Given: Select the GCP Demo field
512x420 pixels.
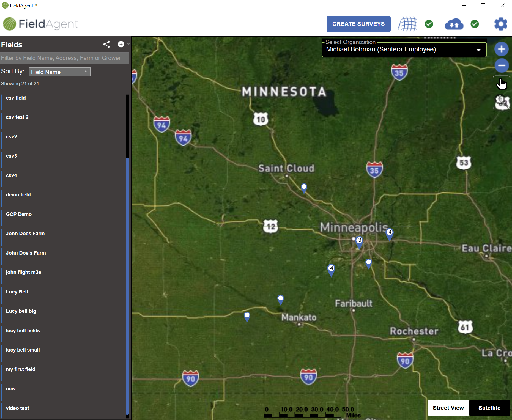Looking at the screenshot, I should (19, 214).
